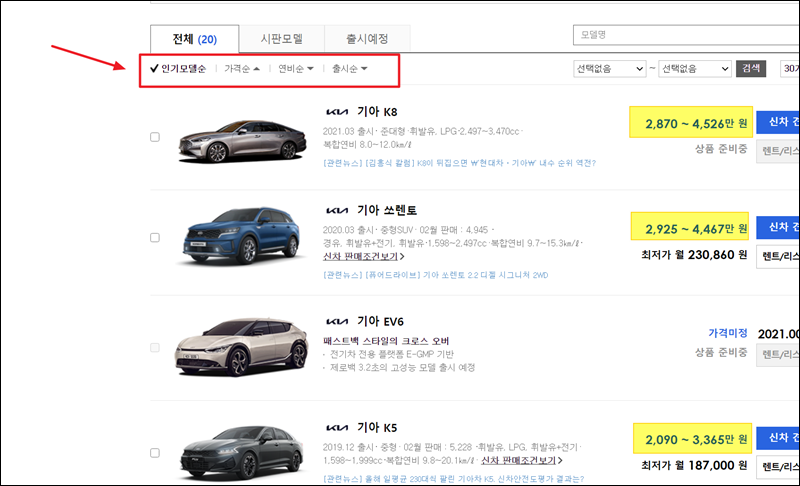The width and height of the screenshot is (800, 486).
Task: Open the first 선택없음 dropdown
Action: (610, 69)
